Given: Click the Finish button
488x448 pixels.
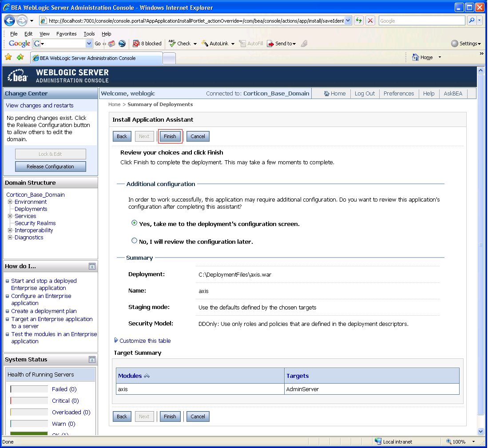Looking at the screenshot, I should 170,136.
